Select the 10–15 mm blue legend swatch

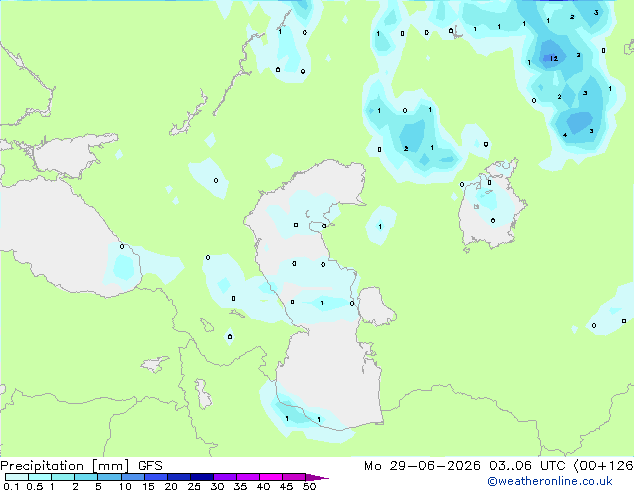pyautogui.click(x=132, y=477)
